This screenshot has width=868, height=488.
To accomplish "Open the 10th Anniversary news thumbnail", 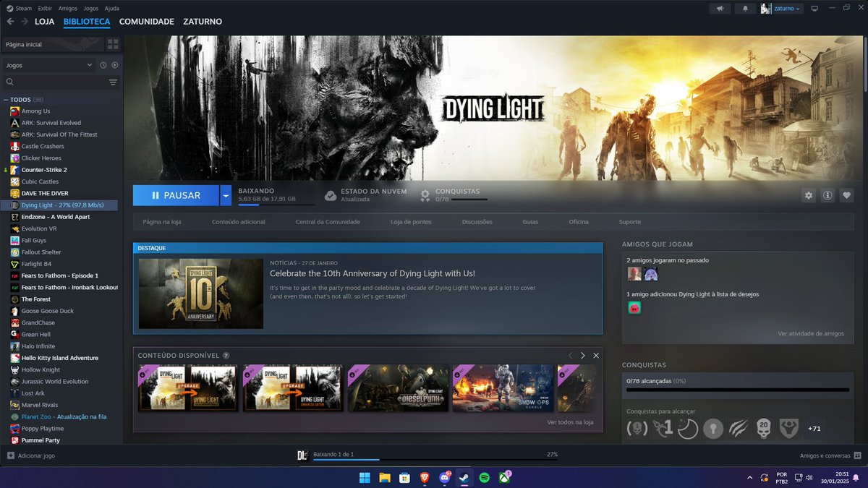I will click(201, 294).
